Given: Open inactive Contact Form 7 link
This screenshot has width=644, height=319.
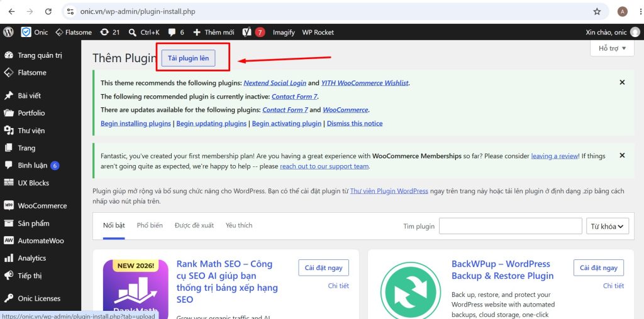Looking at the screenshot, I should point(294,97).
